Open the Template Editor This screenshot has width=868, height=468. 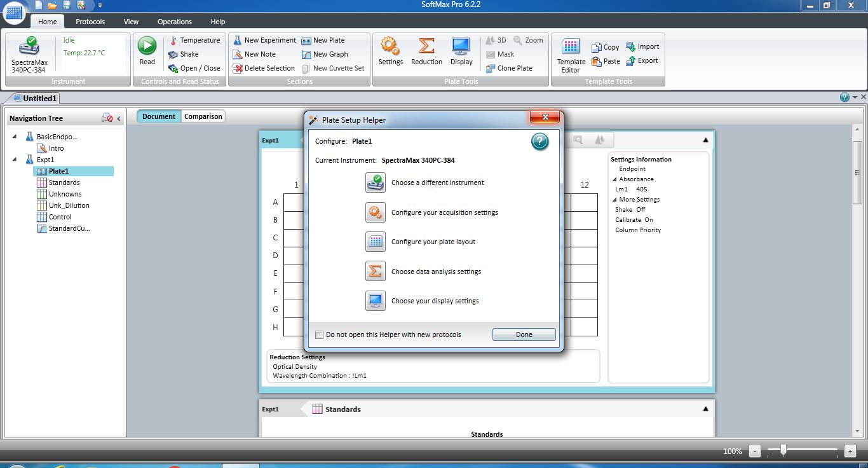click(571, 53)
